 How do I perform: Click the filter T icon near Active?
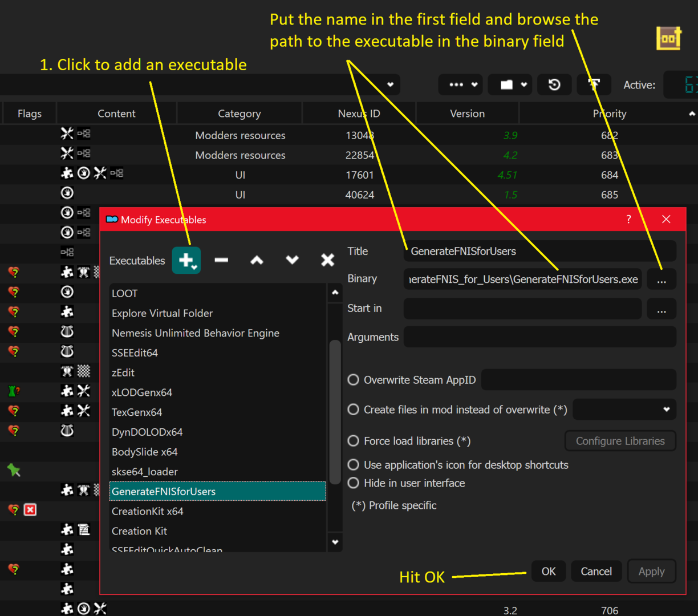[594, 85]
